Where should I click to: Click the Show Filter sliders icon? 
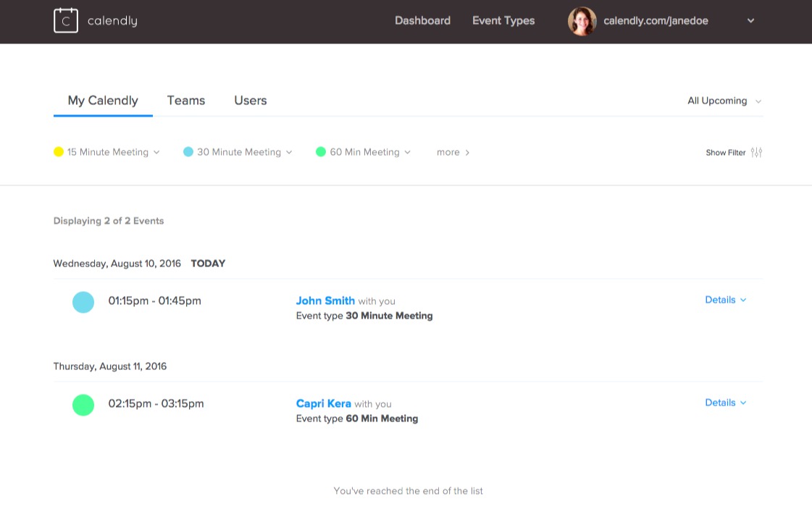pyautogui.click(x=756, y=152)
